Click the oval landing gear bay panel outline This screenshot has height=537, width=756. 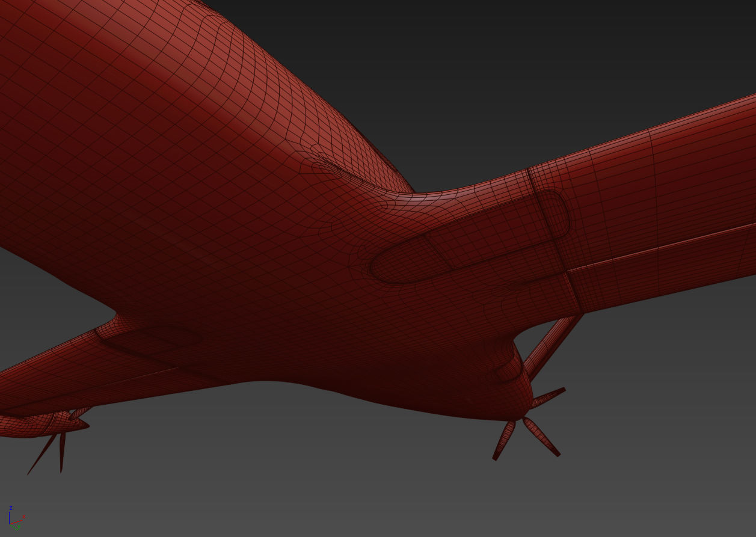tap(470, 236)
